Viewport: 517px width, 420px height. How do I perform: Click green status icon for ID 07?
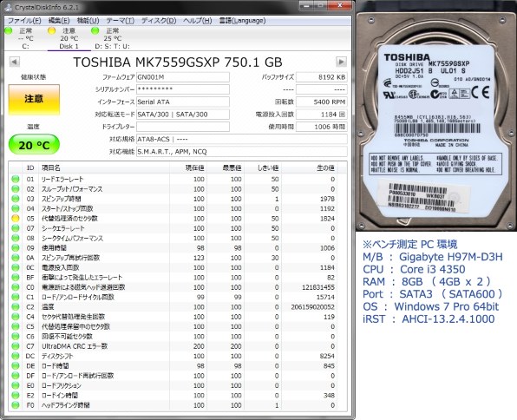[x=15, y=228]
